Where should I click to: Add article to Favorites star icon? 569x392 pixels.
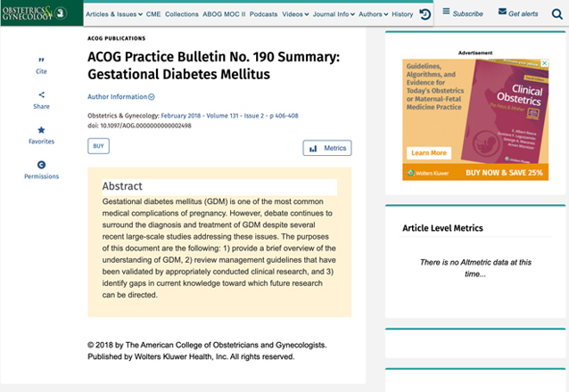tap(41, 130)
